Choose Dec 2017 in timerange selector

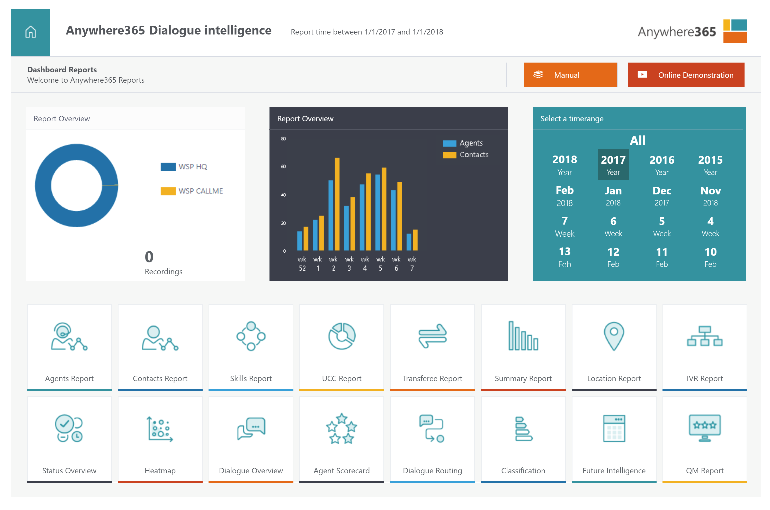(x=662, y=195)
